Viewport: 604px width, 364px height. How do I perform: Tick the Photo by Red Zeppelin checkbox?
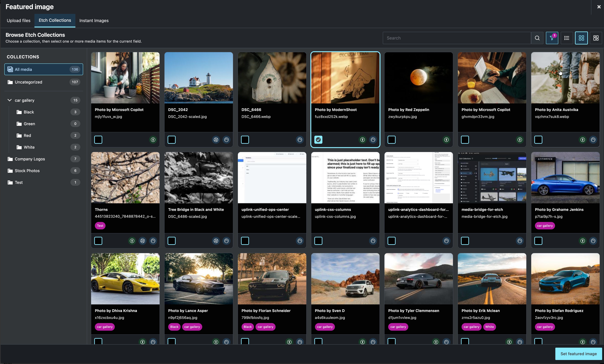click(391, 140)
